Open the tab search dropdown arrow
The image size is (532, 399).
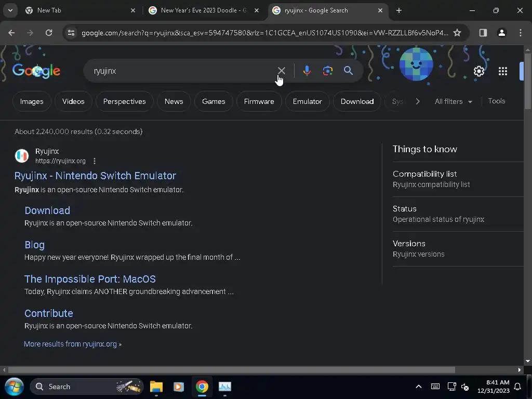click(x=10, y=10)
